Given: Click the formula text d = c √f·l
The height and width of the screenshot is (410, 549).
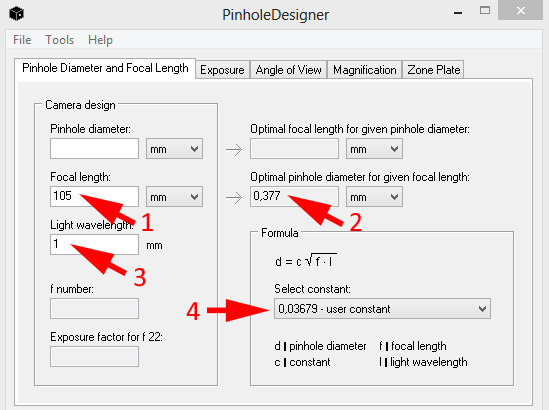Looking at the screenshot, I should pyautogui.click(x=306, y=261).
